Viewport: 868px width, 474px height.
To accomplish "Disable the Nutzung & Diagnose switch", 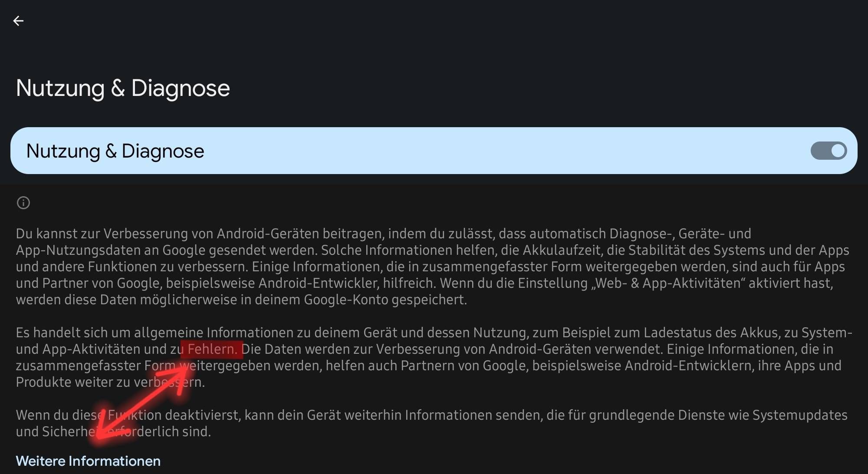I will (x=829, y=151).
